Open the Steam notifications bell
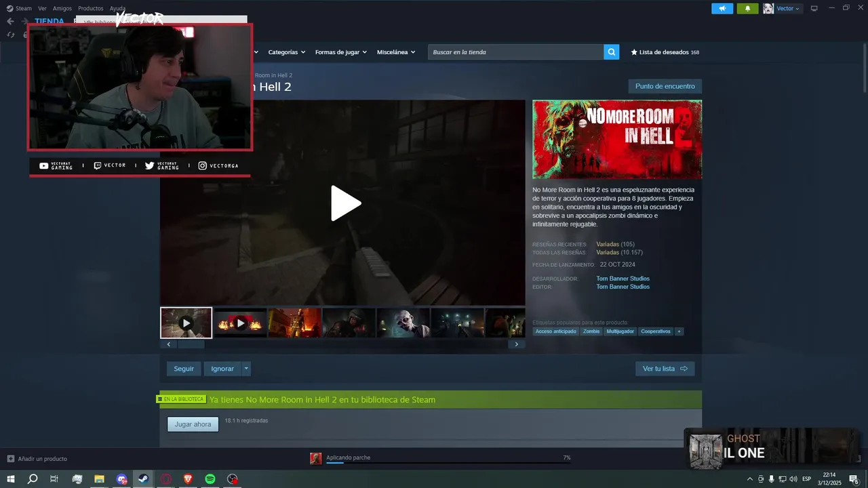This screenshot has height=488, width=868. [x=747, y=8]
